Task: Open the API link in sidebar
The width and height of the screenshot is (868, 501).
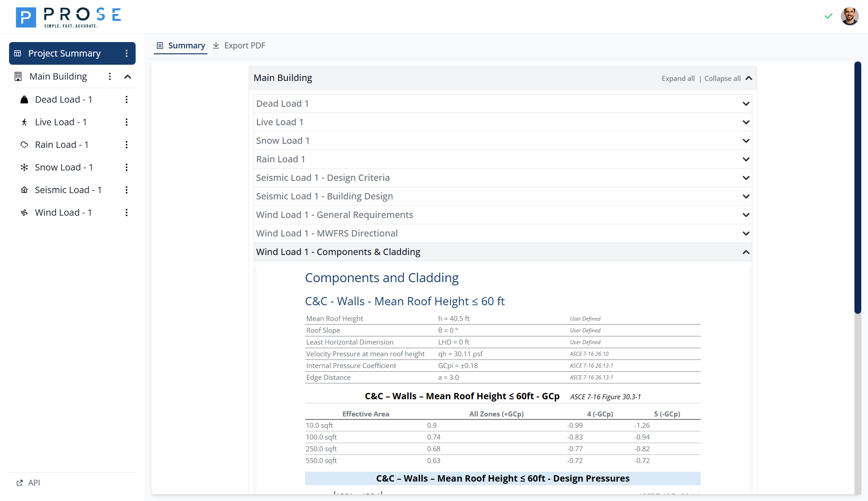Action: (28, 482)
